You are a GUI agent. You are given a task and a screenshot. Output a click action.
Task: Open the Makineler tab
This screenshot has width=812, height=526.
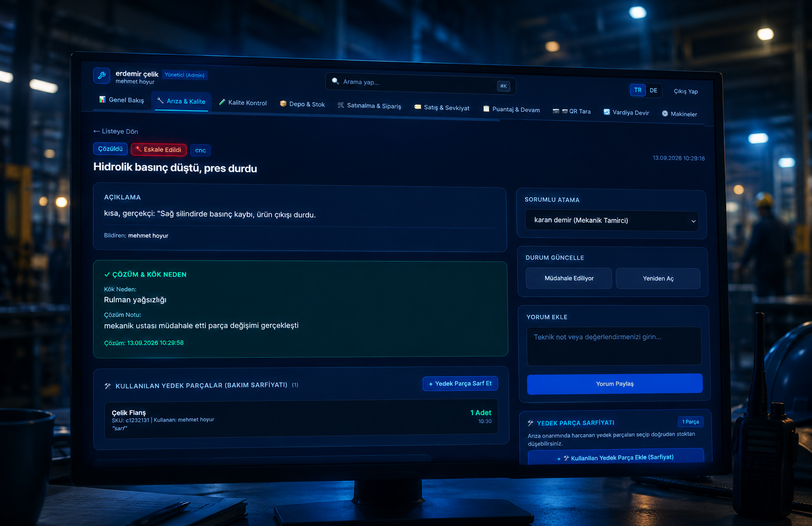(680, 114)
